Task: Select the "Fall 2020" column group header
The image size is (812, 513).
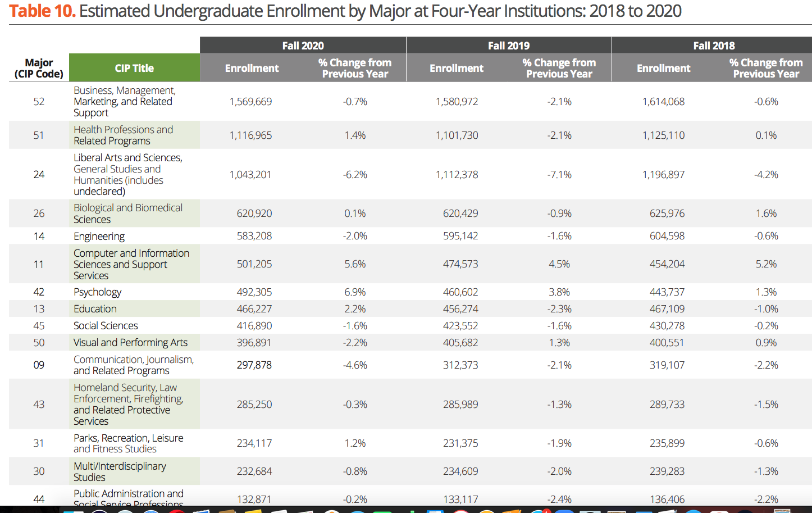Action: tap(303, 46)
